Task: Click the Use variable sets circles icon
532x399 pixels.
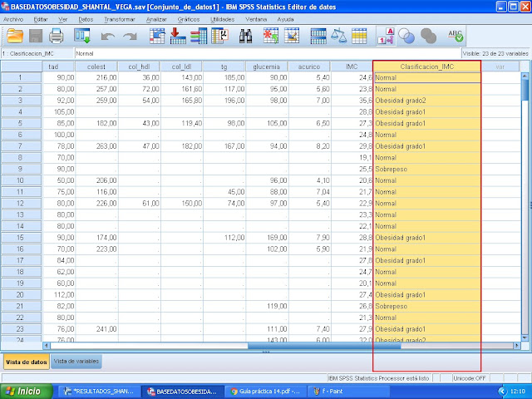Action: (x=406, y=36)
